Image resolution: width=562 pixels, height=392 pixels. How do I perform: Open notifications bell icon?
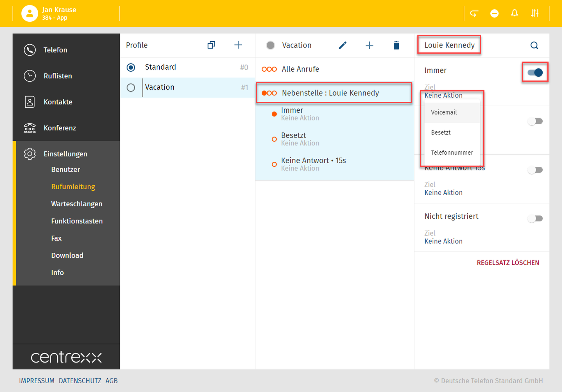[x=515, y=13]
